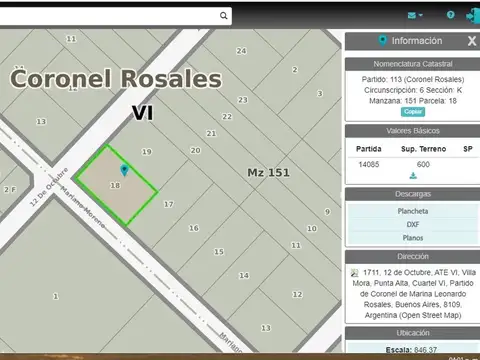The height and width of the screenshot is (360, 480).
Task: Select parcel 21 on the map
Action: [x=211, y=133]
